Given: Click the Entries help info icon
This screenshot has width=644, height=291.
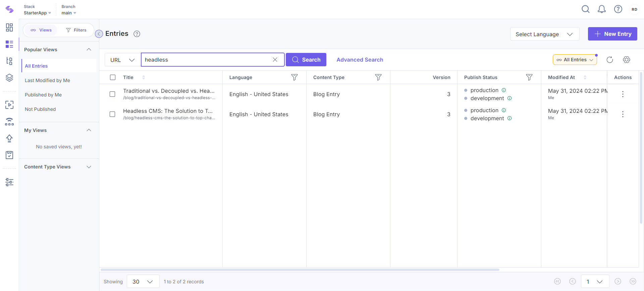Looking at the screenshot, I should (x=137, y=34).
